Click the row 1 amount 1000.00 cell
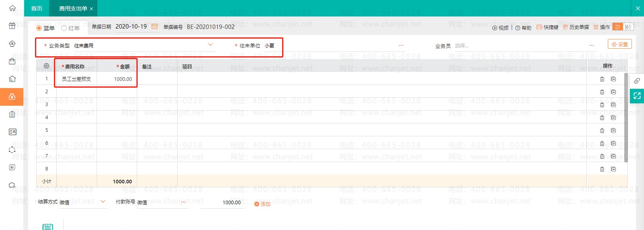 pos(117,79)
